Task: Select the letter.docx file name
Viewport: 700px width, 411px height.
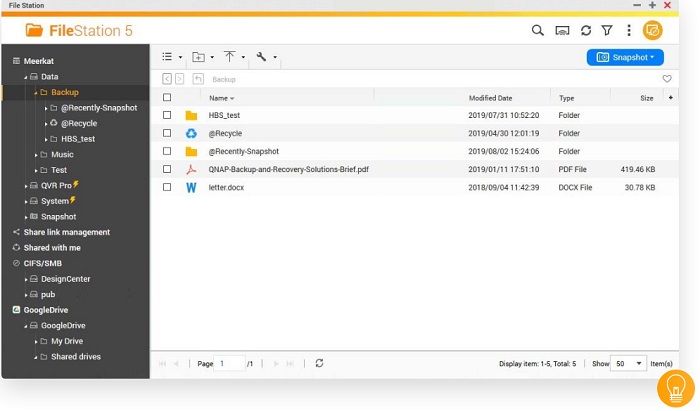Action: click(226, 187)
